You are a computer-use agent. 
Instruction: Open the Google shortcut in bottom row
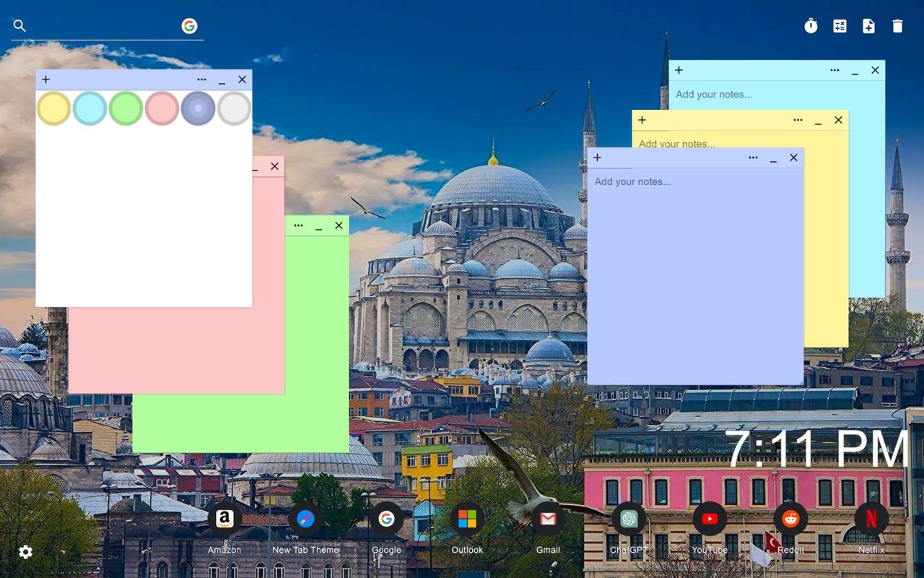point(386,519)
